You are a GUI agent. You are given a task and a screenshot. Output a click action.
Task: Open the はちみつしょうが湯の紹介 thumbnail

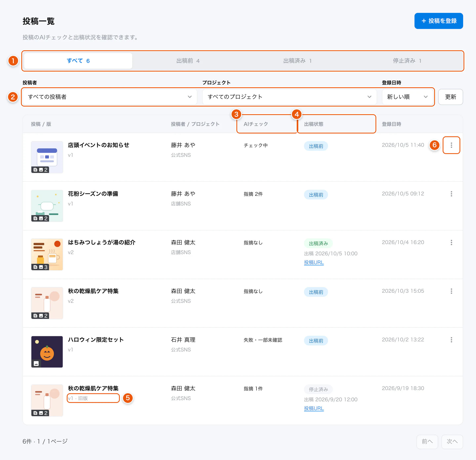(47, 254)
